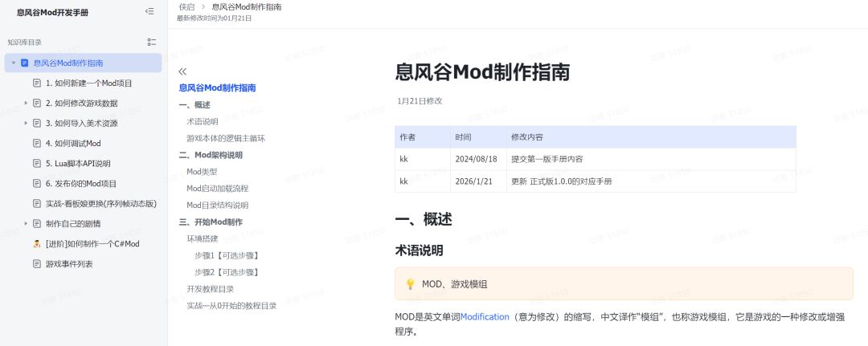Click page icon beside 游戏事件列表
The height and width of the screenshot is (346, 868).
(37, 263)
